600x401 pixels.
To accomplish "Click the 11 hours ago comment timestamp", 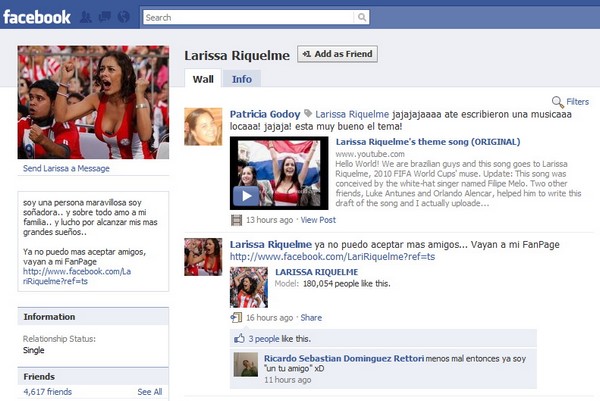I will tap(287, 380).
